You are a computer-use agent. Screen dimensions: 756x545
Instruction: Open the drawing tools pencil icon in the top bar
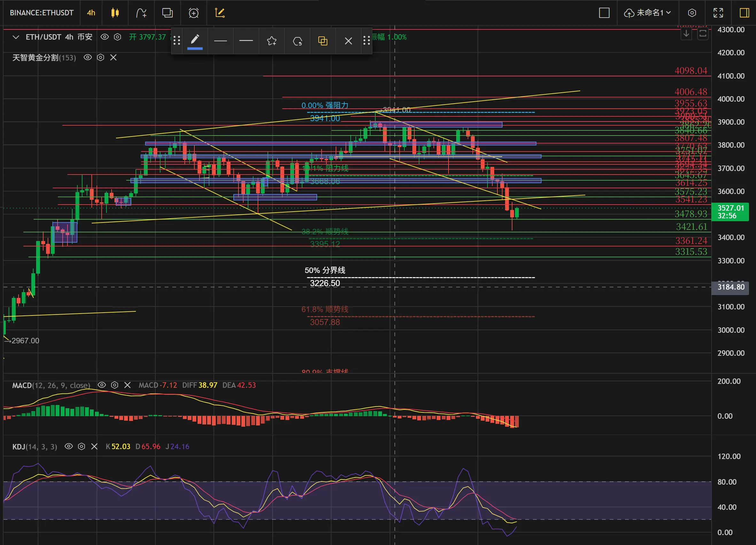[x=220, y=13]
